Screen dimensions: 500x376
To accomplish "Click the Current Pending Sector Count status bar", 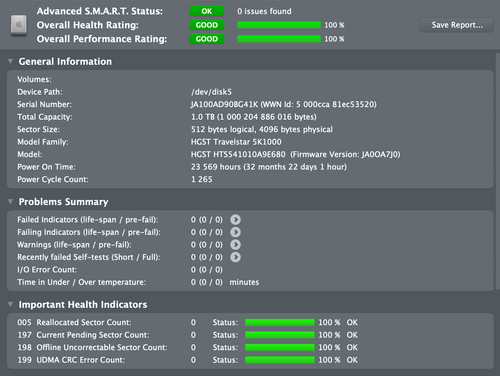I will pos(280,335).
